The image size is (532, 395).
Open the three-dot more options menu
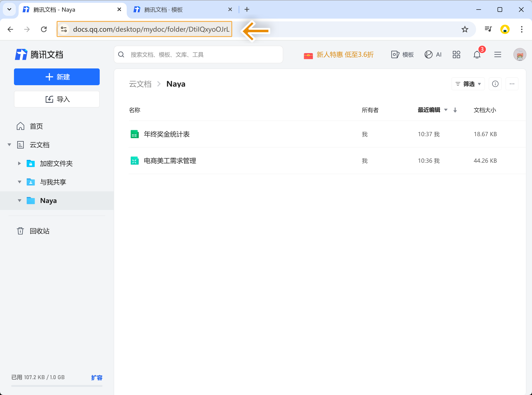click(x=512, y=84)
